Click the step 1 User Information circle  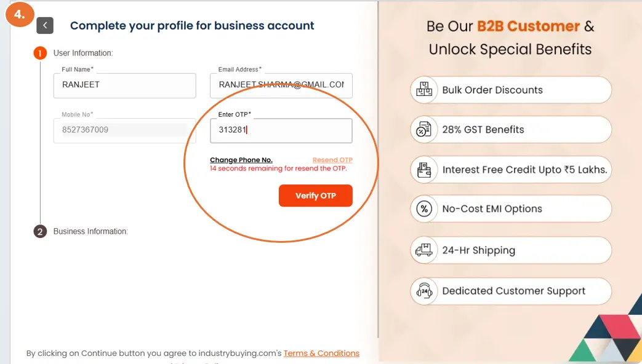coord(40,53)
